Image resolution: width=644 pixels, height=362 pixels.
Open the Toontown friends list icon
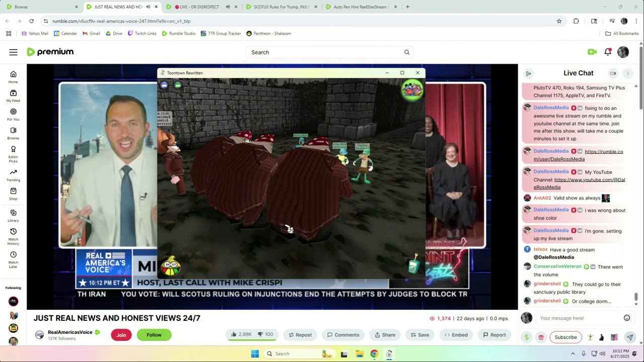[412, 90]
